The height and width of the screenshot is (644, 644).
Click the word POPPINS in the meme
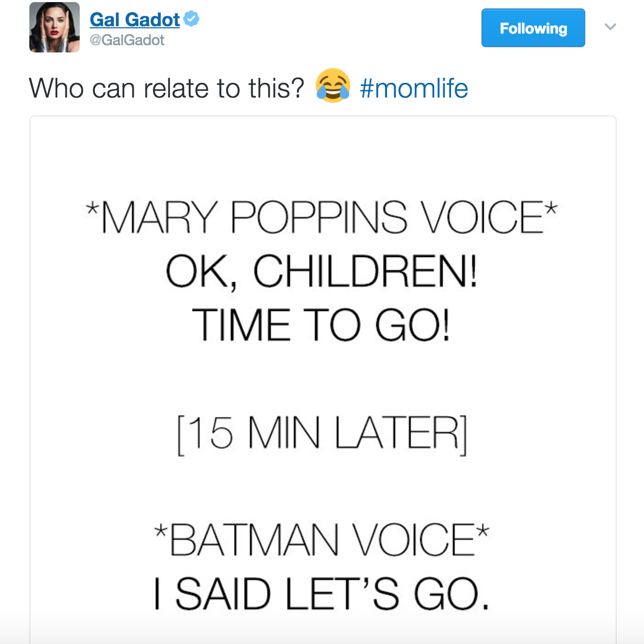(x=319, y=217)
